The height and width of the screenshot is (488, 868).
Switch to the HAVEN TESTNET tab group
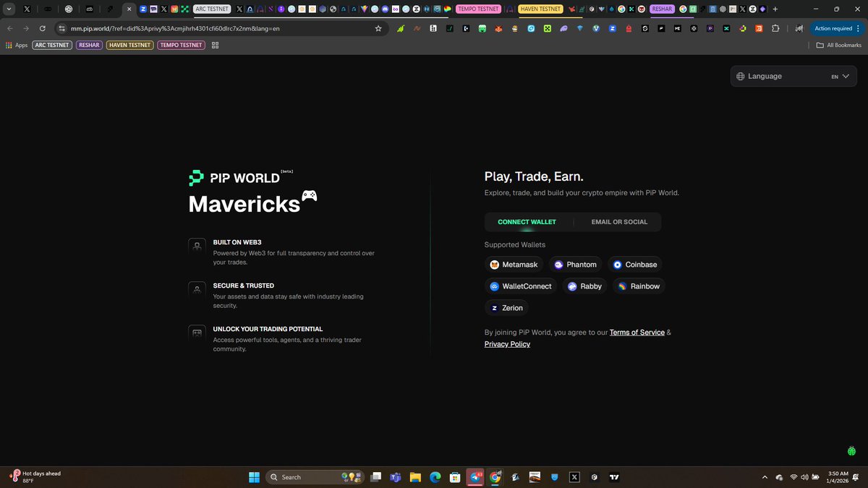(540, 9)
